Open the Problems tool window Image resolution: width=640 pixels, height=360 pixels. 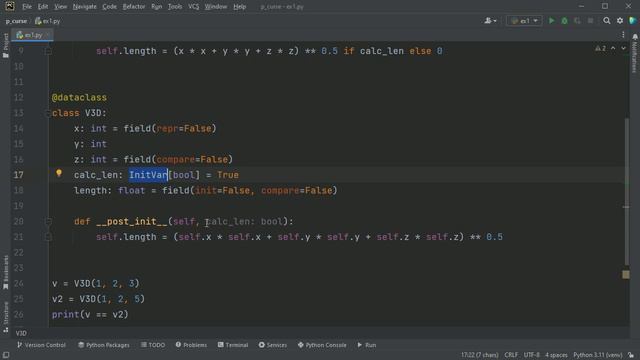point(191,345)
